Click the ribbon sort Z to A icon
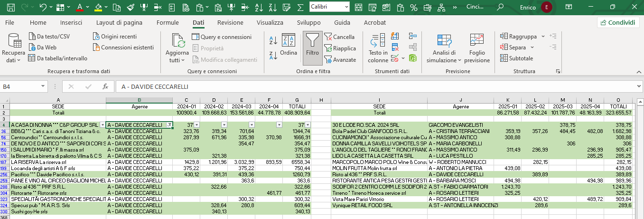The image size is (644, 219). tap(273, 55)
